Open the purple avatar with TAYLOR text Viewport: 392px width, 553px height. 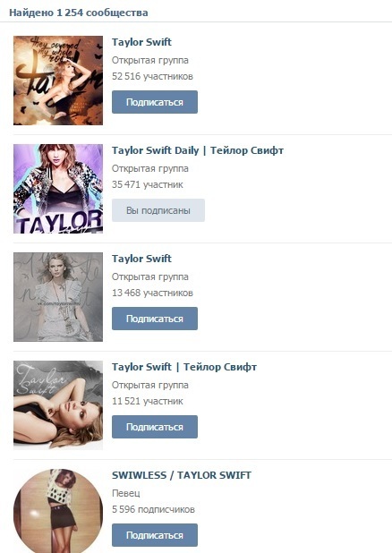click(x=58, y=189)
